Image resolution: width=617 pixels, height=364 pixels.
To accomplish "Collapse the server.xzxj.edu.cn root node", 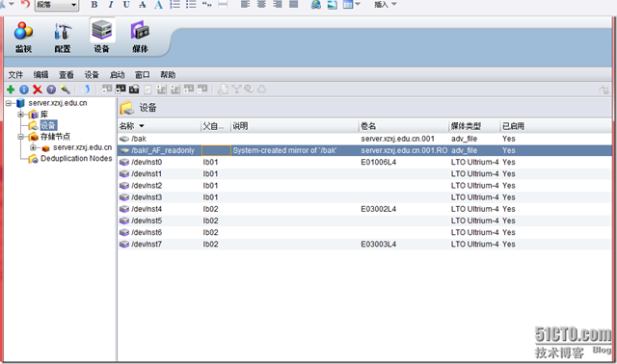I will (x=9, y=103).
